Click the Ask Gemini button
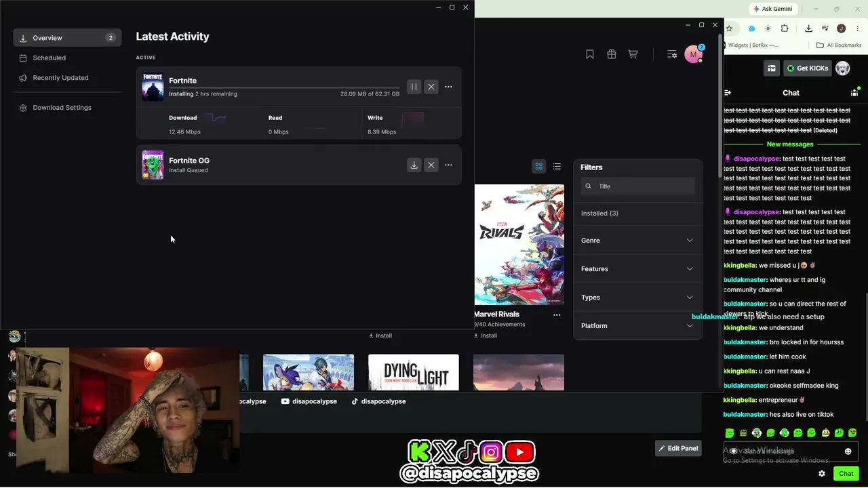 click(772, 9)
